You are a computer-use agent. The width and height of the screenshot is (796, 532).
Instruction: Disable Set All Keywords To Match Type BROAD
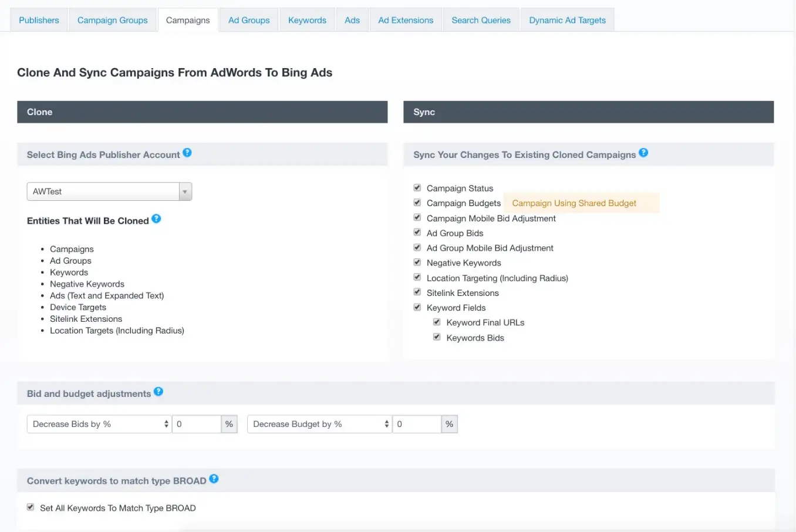(31, 507)
